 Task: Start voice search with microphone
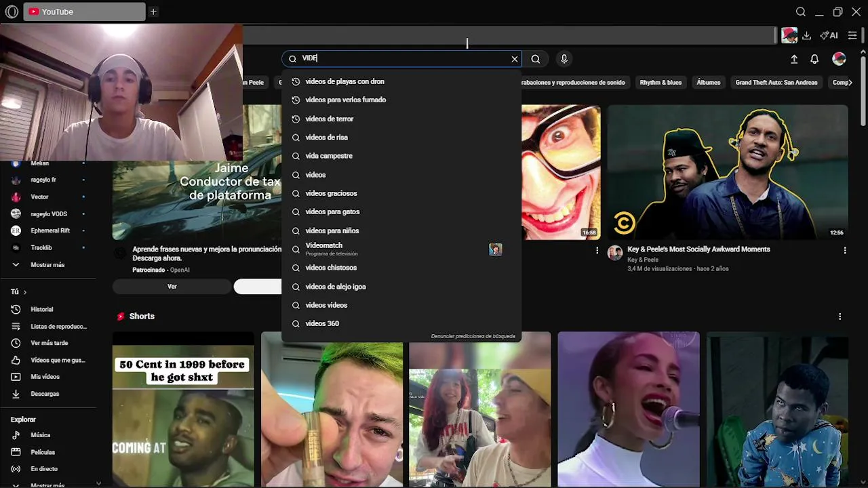(x=564, y=59)
